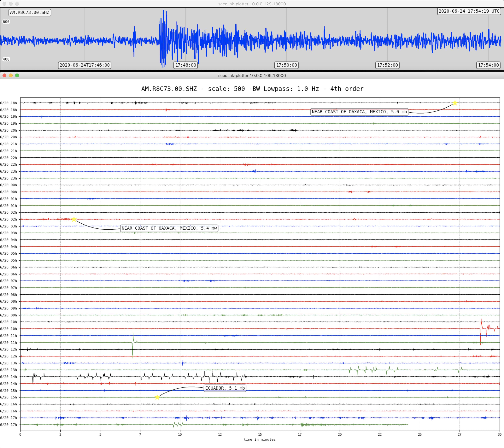Image resolution: width=504 pixels, height=448 pixels.
Task: Select the NEAR COAST OF OAXACA, MEXICO, 5.4 mw label
Action: [x=169, y=228]
